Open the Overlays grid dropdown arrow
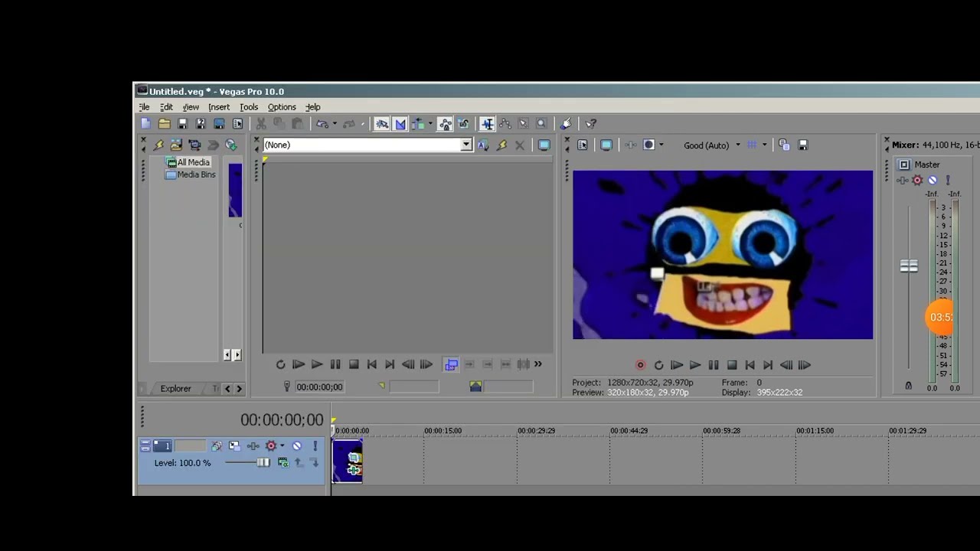The width and height of the screenshot is (980, 551). point(764,145)
